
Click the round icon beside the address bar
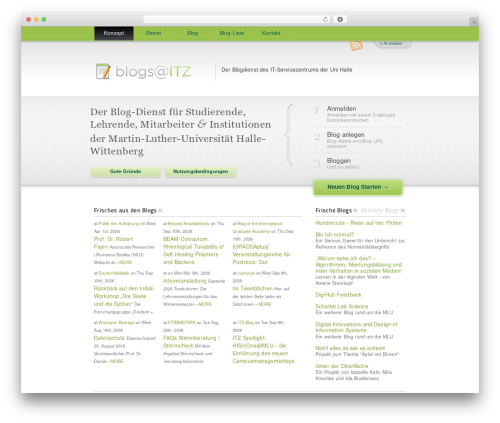340,19
